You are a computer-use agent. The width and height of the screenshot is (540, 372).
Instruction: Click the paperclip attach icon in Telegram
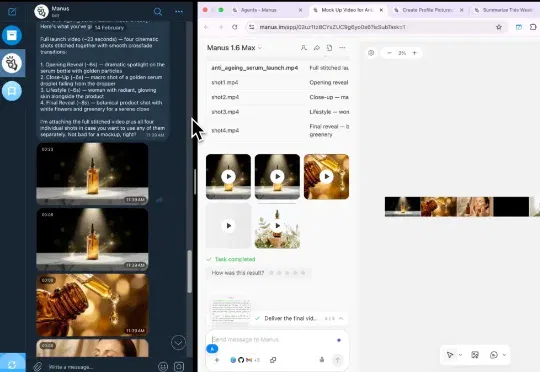tap(38, 366)
